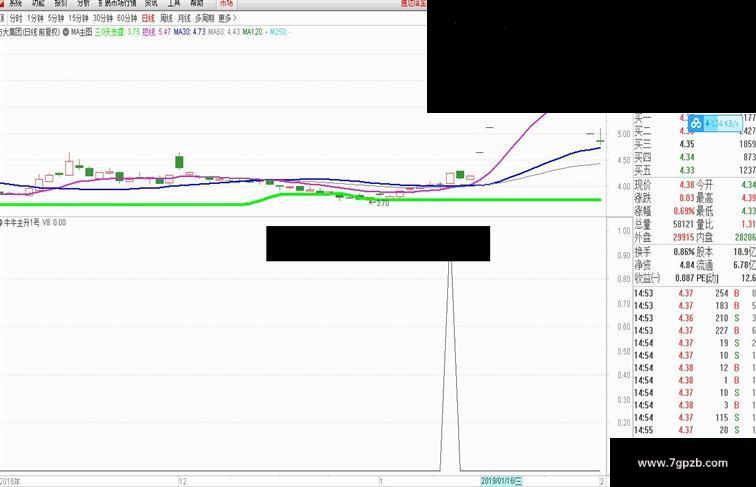Click the 收益(一) 0.087 value
Screen dimensions: 756x487
(685, 278)
